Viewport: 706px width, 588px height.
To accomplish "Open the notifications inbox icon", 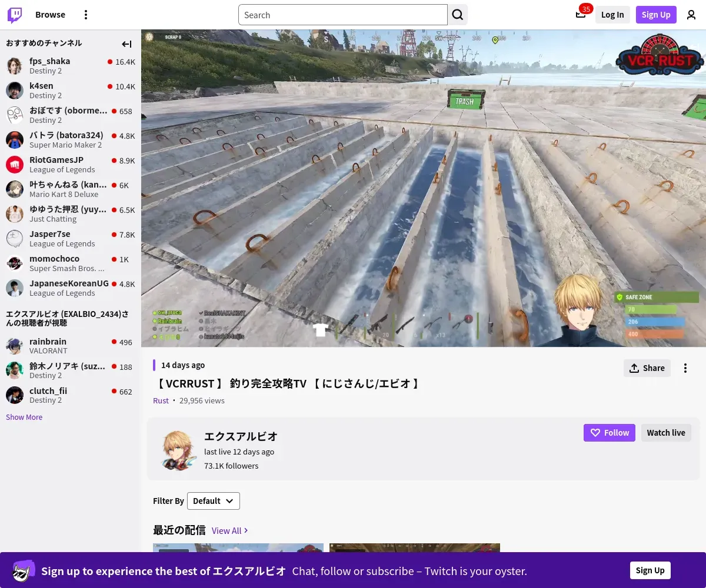I will click(x=581, y=15).
